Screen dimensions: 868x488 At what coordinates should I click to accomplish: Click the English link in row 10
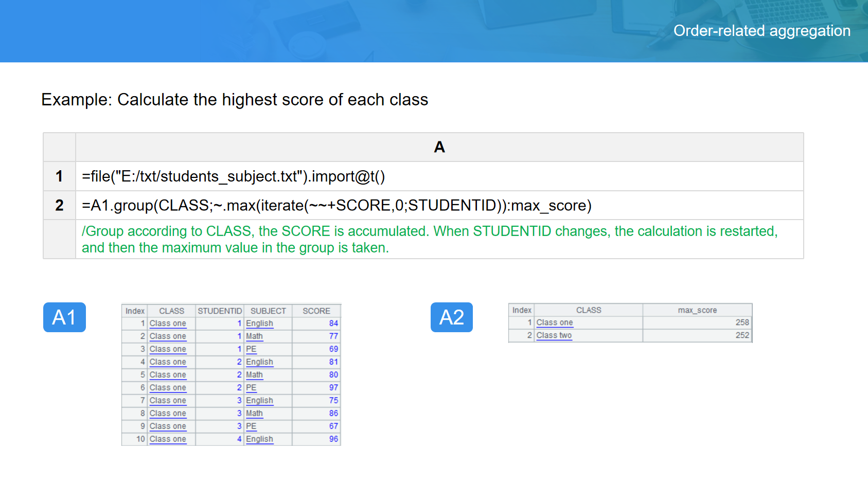[x=259, y=439]
